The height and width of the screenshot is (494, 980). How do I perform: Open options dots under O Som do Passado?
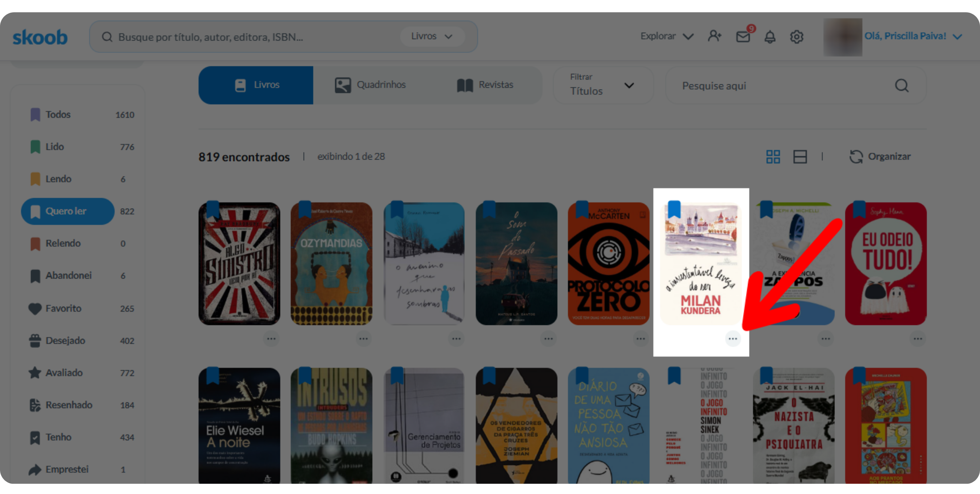point(548,339)
